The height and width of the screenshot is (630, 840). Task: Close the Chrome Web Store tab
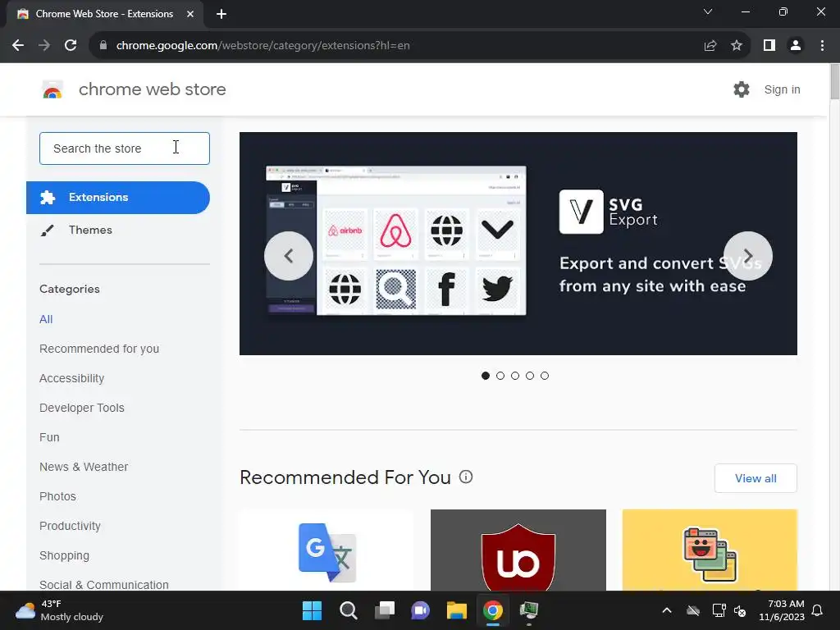[190, 14]
